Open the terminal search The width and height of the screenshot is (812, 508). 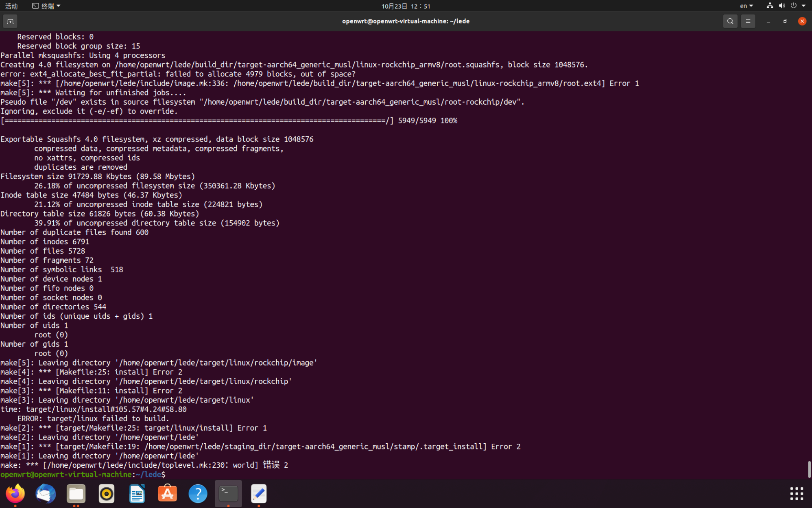coord(730,21)
